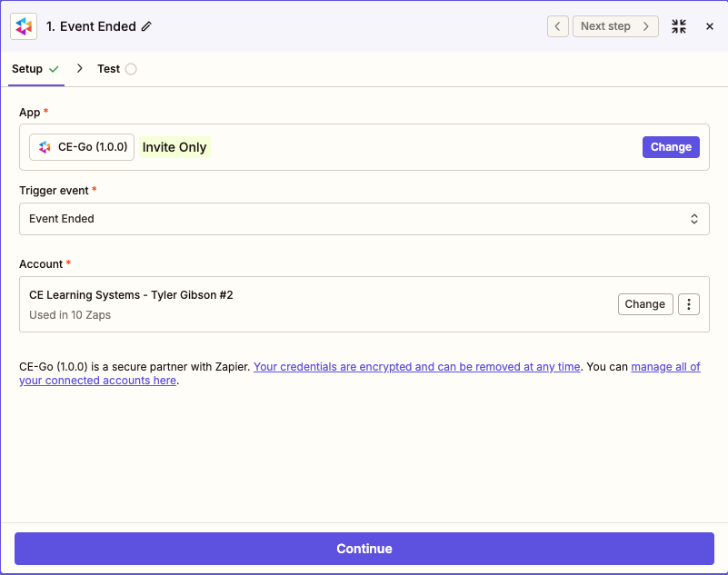Rename step using the pencil edit icon

[146, 26]
